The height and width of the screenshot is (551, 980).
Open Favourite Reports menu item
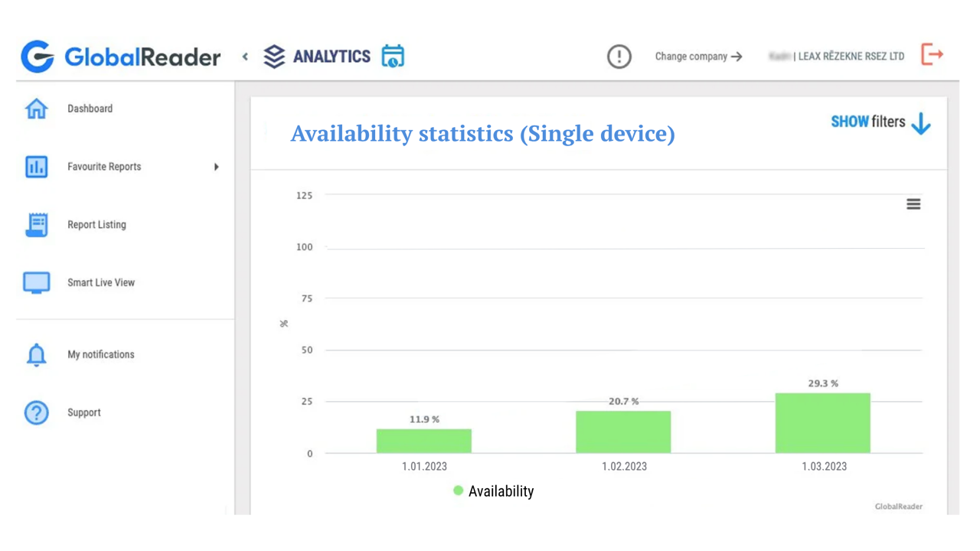coord(104,167)
